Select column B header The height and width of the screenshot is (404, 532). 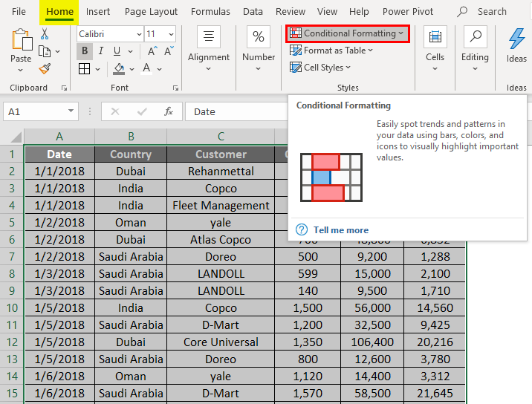pyautogui.click(x=131, y=137)
